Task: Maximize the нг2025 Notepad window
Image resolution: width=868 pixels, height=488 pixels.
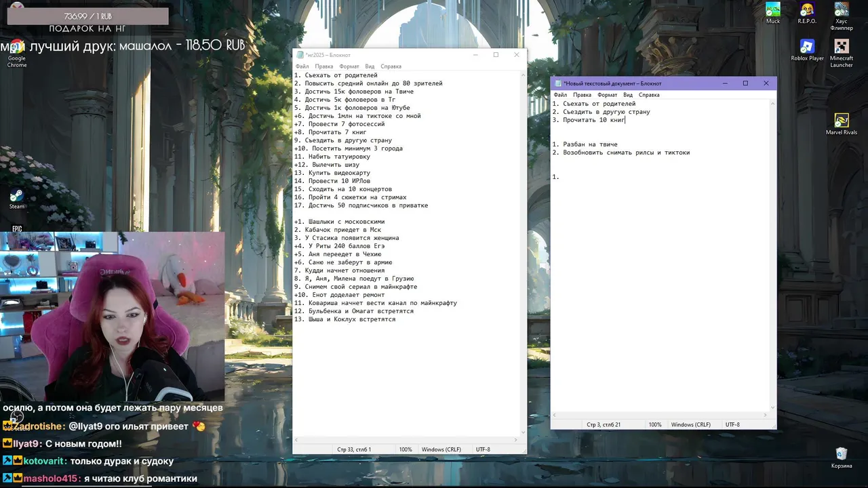Action: tap(496, 55)
